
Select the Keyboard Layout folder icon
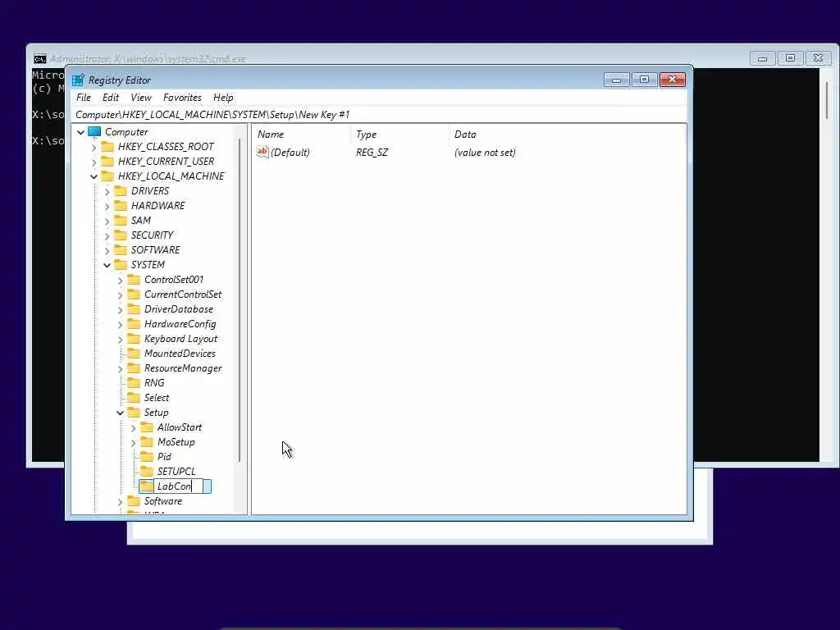pyautogui.click(x=134, y=339)
